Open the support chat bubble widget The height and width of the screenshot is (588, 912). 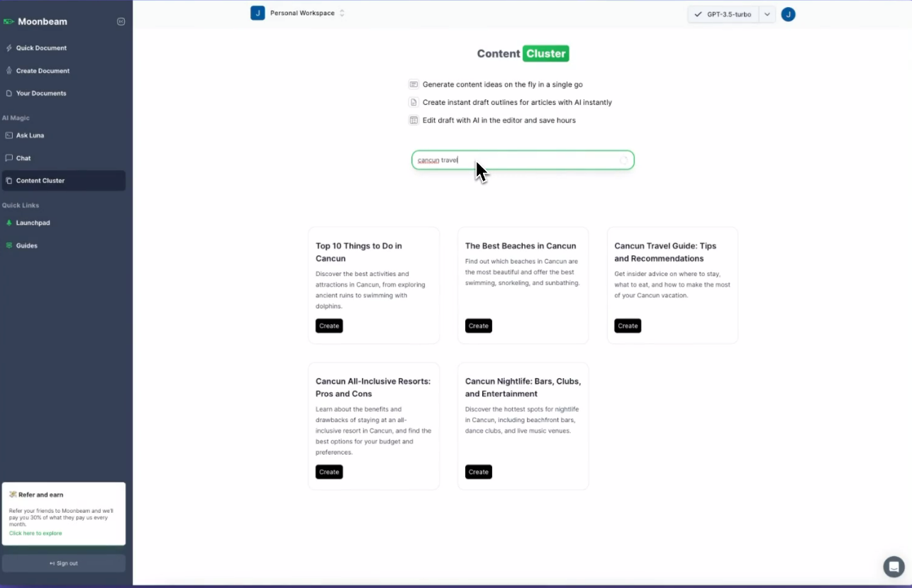(894, 567)
